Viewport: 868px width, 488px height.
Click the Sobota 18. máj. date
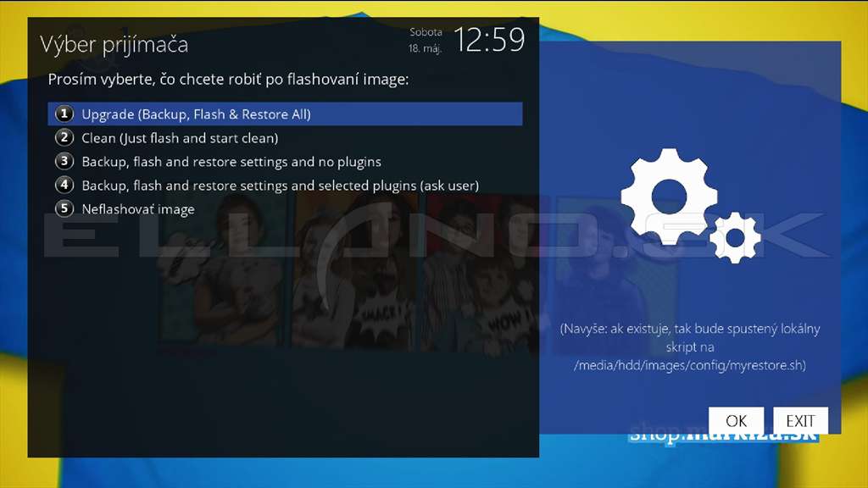coord(426,41)
